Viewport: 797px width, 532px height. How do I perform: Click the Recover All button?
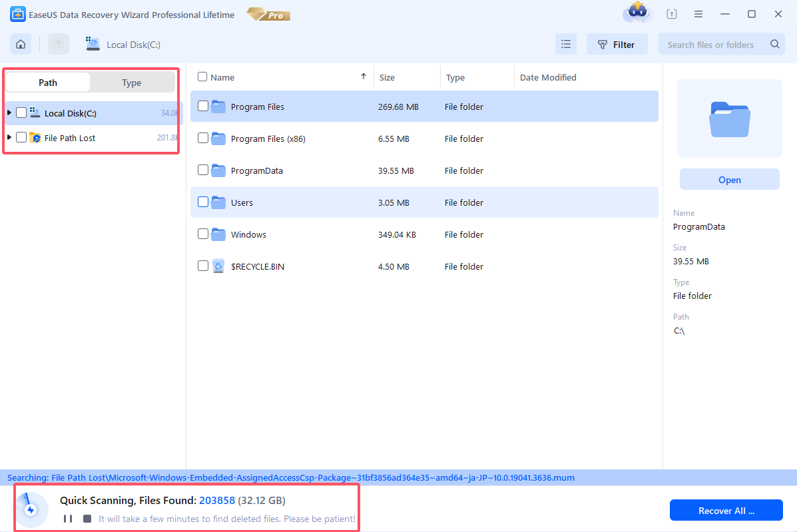click(x=726, y=510)
